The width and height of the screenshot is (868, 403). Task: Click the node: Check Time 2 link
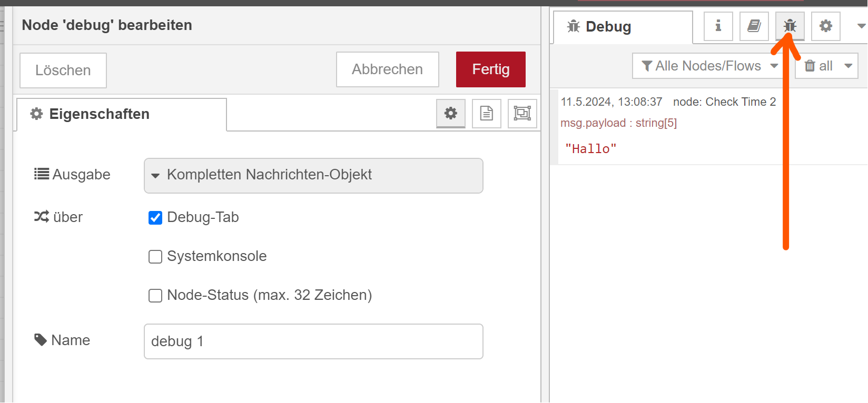[x=724, y=102]
